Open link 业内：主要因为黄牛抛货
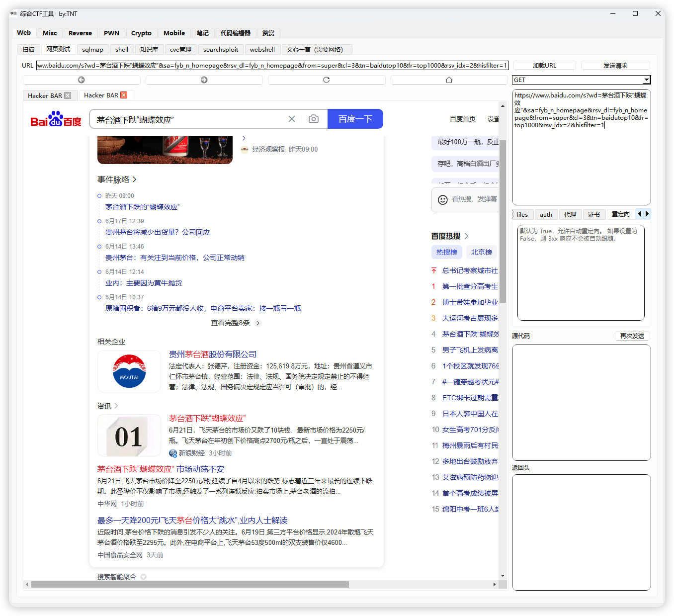The image size is (674, 616). (144, 283)
